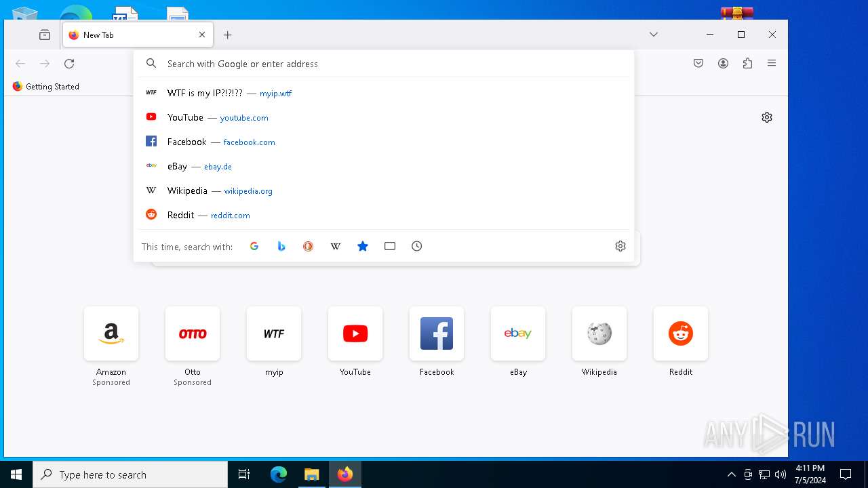
Task: Open Getting Started bookmark
Action: [45, 86]
